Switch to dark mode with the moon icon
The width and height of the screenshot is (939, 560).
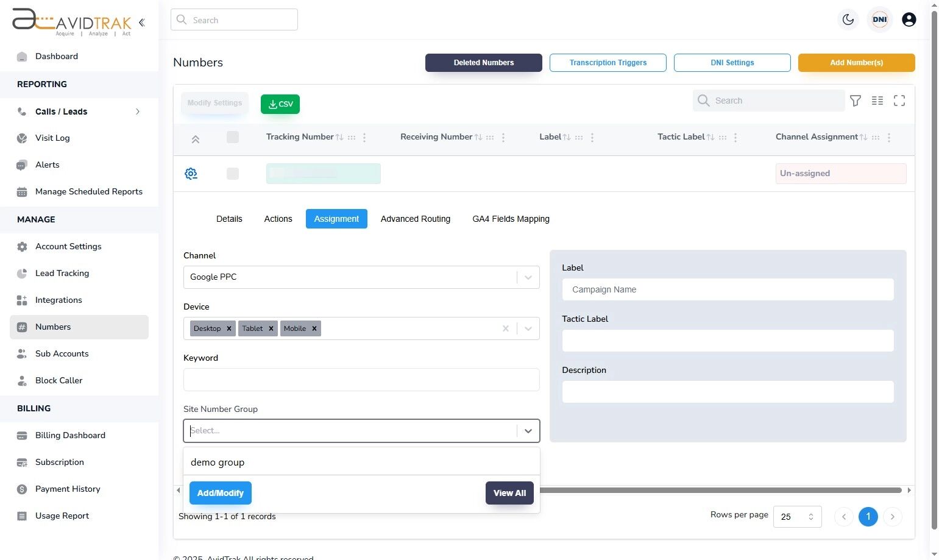(x=848, y=19)
